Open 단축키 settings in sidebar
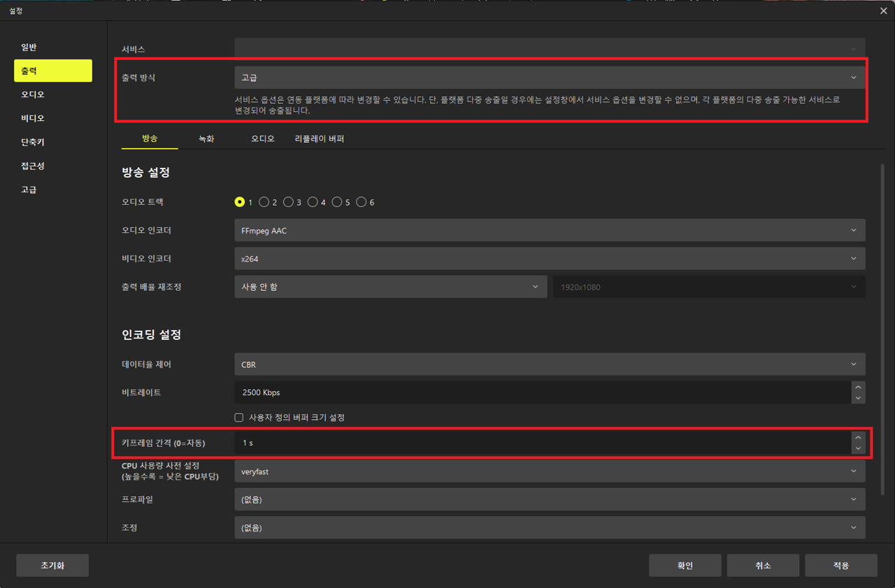This screenshot has height=588, width=895. (33, 142)
